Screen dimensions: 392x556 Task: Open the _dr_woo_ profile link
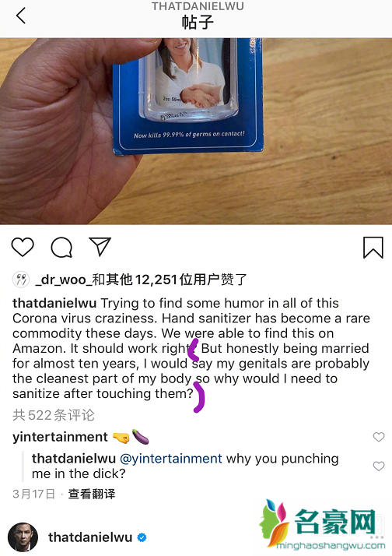63,280
